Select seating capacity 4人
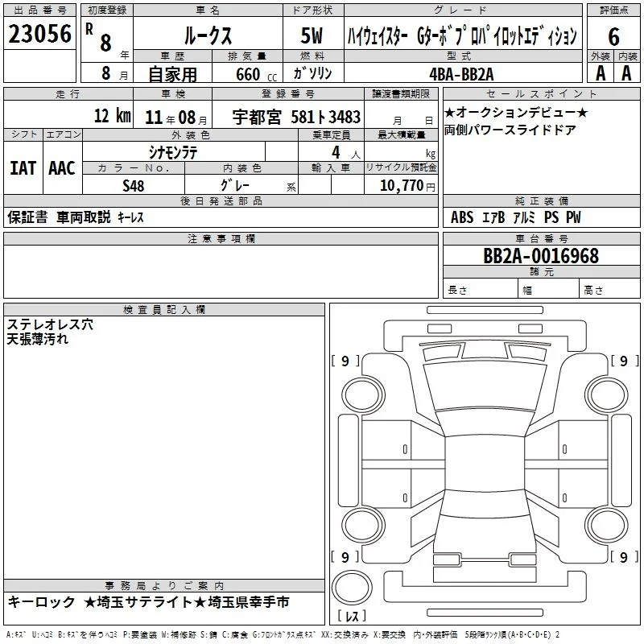This screenshot has height=644, width=644. [346, 153]
